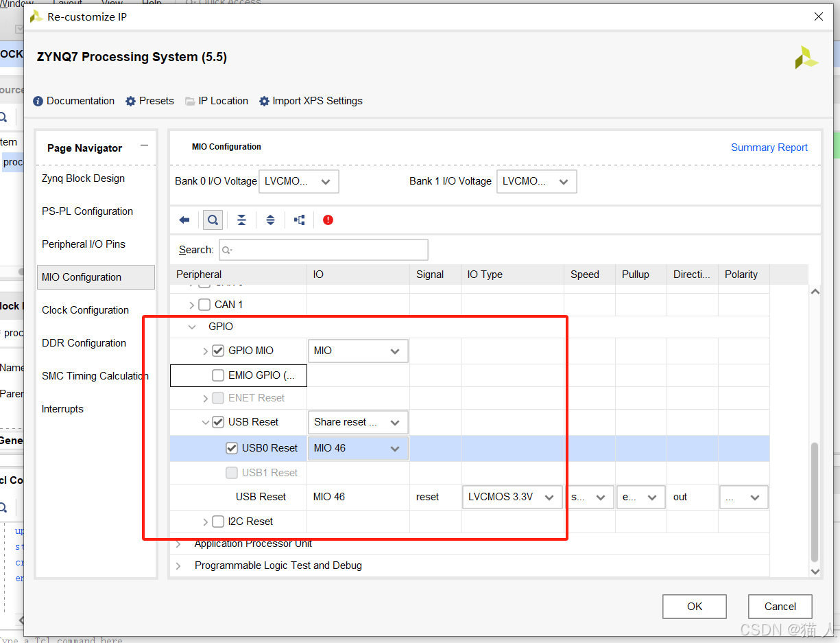Open Bank 0 I/O Voltage dropdown

(299, 182)
